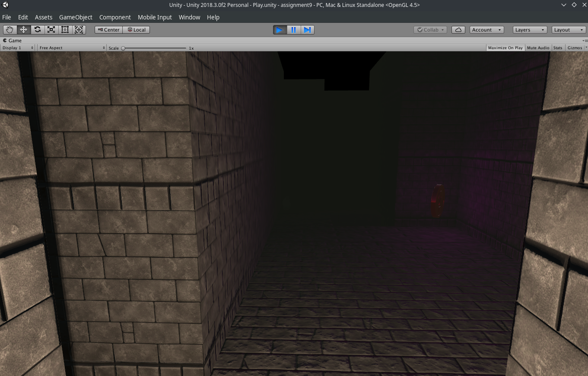
Task: Click the Scale slider handle
Action: click(123, 48)
